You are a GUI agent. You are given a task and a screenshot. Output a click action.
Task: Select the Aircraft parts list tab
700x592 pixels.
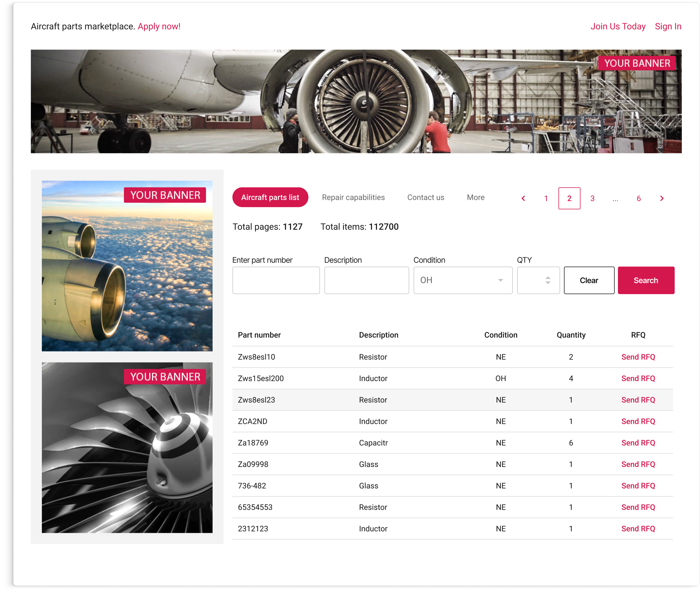click(x=270, y=197)
